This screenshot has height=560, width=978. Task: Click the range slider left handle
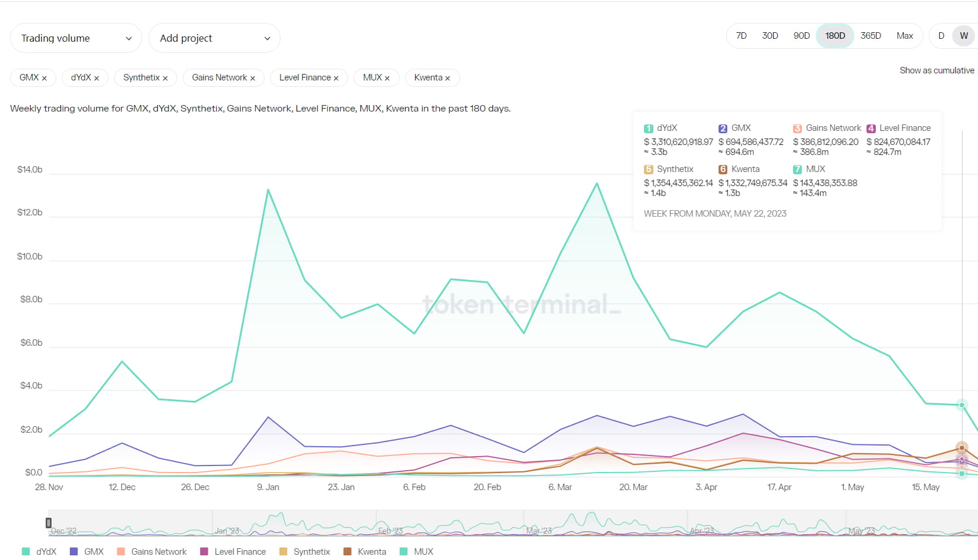(x=49, y=522)
